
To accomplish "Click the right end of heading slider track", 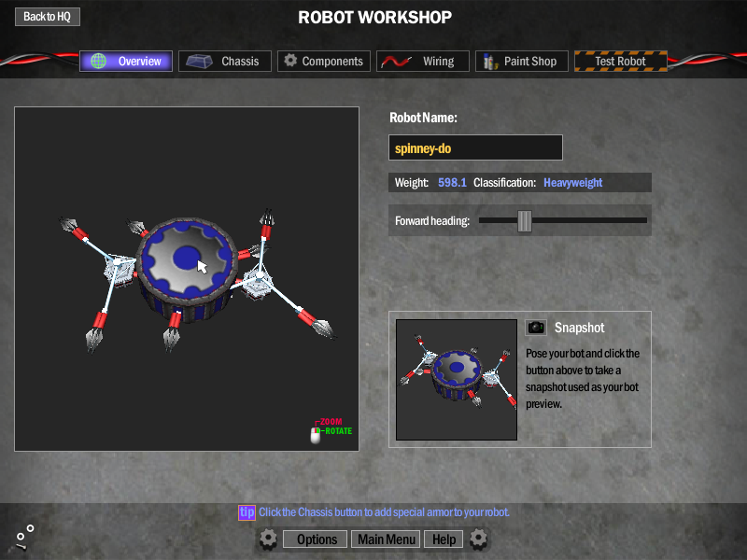I will click(643, 220).
